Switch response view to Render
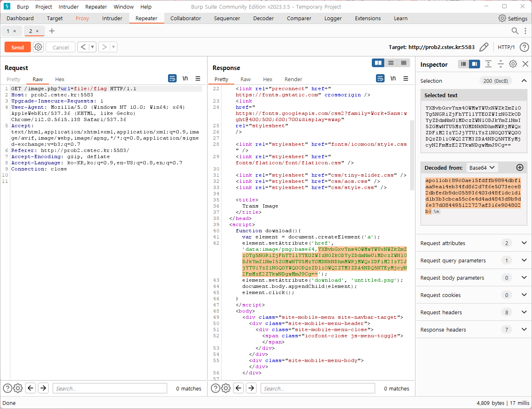Viewport: 532px width, 409px height. click(293, 79)
